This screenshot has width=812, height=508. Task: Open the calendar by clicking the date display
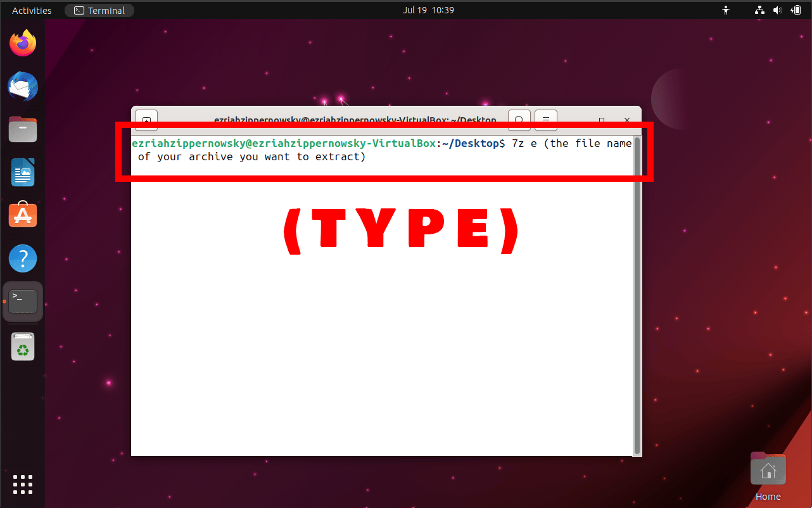[x=429, y=10]
